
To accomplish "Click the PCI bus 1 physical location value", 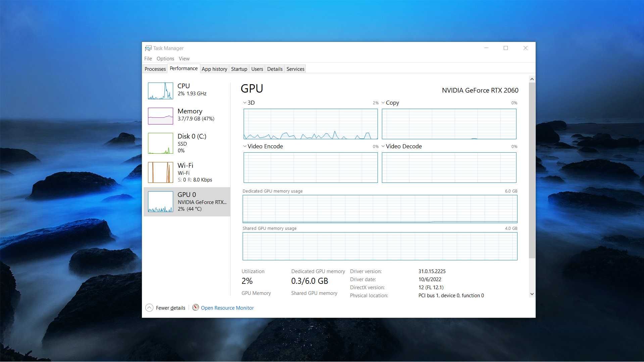I will pos(451,295).
